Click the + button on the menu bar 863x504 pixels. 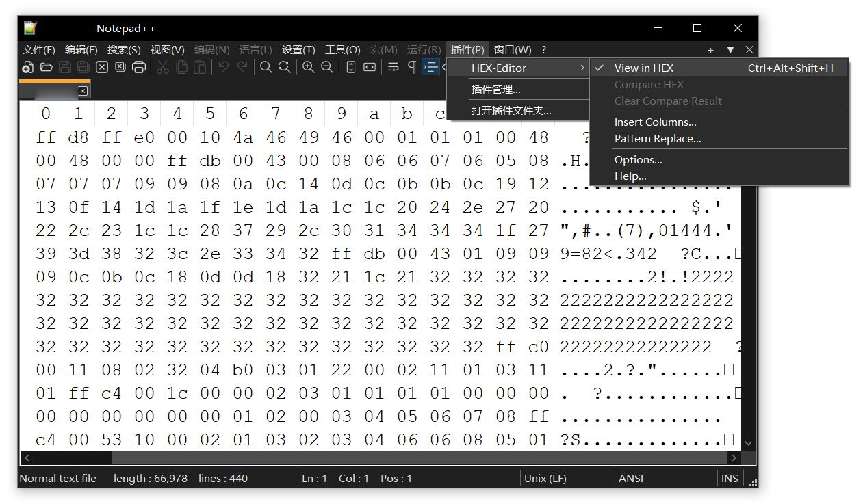(710, 50)
